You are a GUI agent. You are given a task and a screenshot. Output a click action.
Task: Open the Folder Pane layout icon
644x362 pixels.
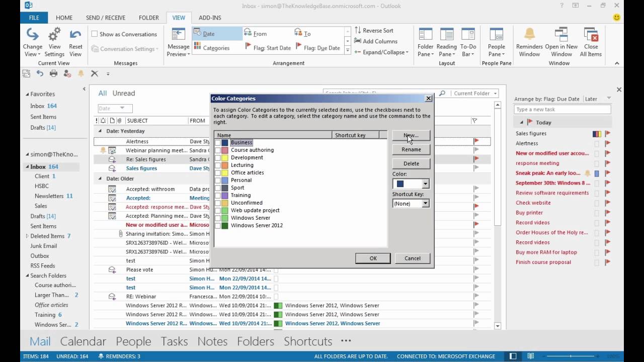point(426,34)
